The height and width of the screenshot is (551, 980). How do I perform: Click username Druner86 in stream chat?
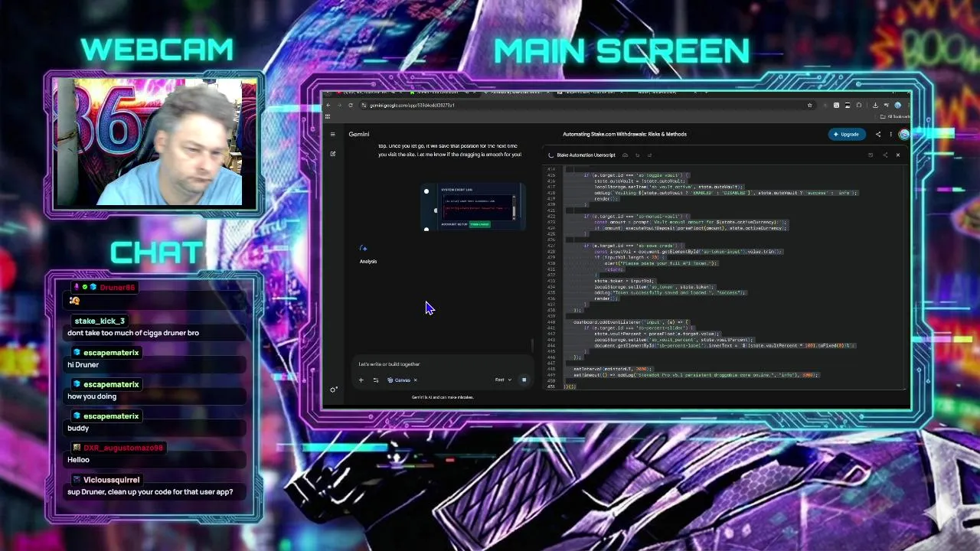tap(117, 288)
